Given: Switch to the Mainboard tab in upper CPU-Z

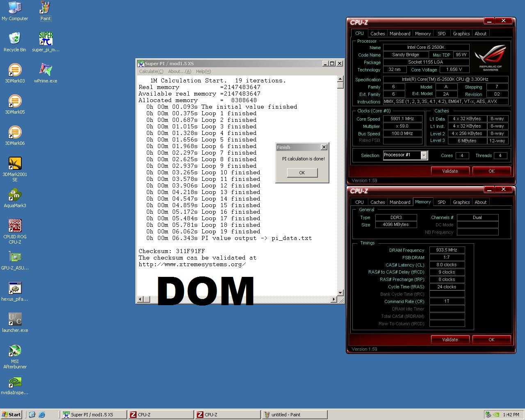Looking at the screenshot, I should [x=399, y=34].
